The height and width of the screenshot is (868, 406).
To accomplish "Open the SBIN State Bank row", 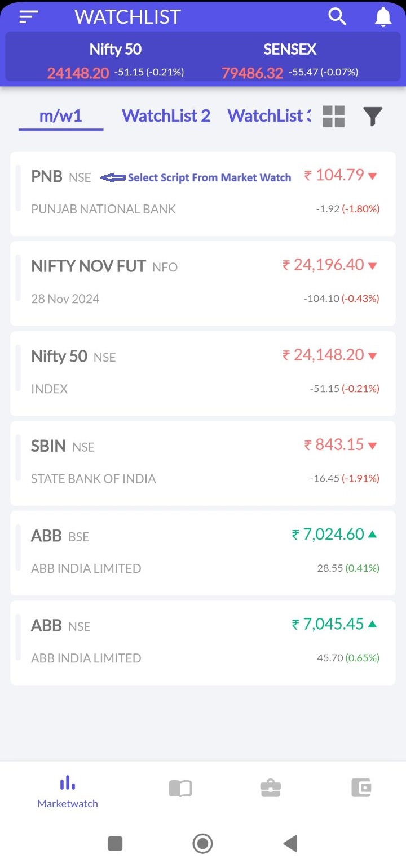I will coord(203,463).
